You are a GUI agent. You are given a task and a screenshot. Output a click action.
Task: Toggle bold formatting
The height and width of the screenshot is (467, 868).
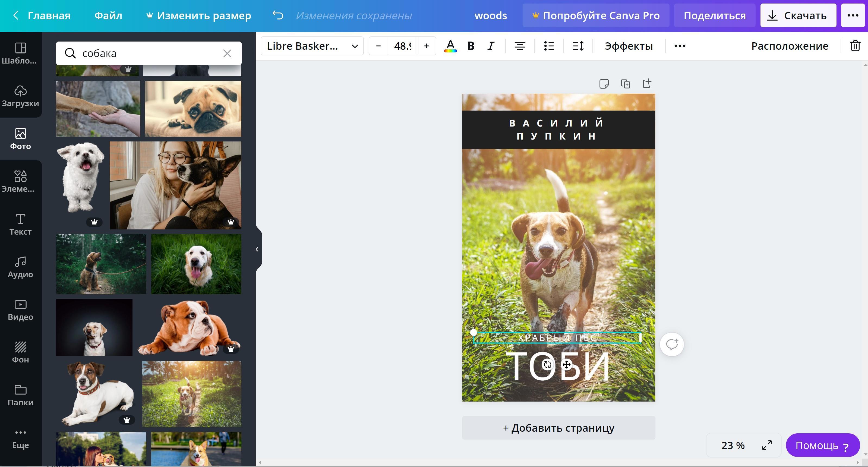tap(471, 46)
